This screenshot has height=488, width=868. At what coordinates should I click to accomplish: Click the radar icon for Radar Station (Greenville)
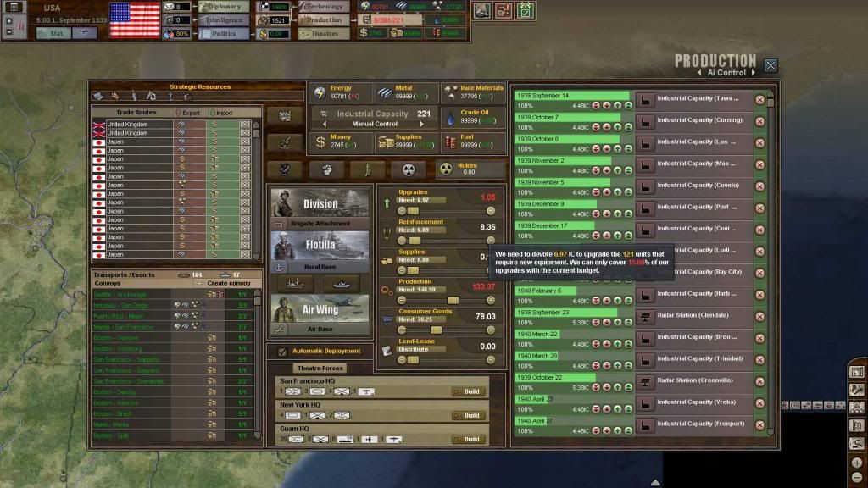coord(645,382)
